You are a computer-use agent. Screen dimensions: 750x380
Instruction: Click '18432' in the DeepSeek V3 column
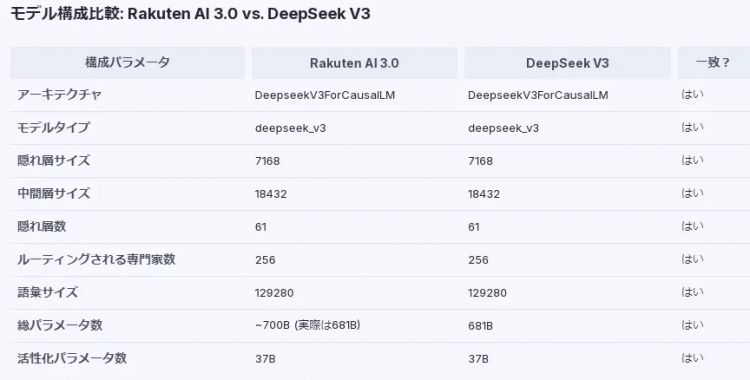[x=484, y=194]
